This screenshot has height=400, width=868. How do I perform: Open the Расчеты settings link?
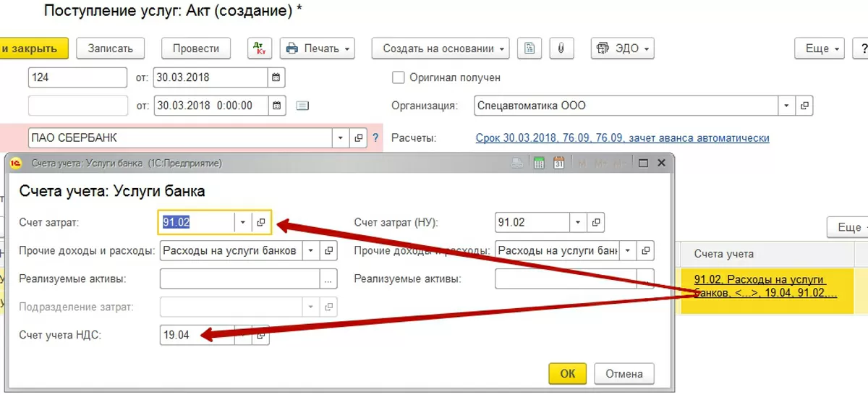(622, 137)
